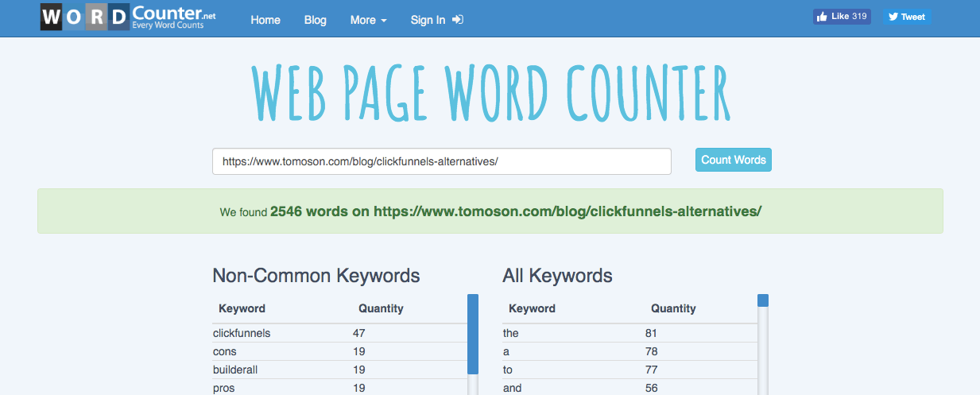Click the Quantity header in All Keywords
The width and height of the screenshot is (980, 395).
673,308
